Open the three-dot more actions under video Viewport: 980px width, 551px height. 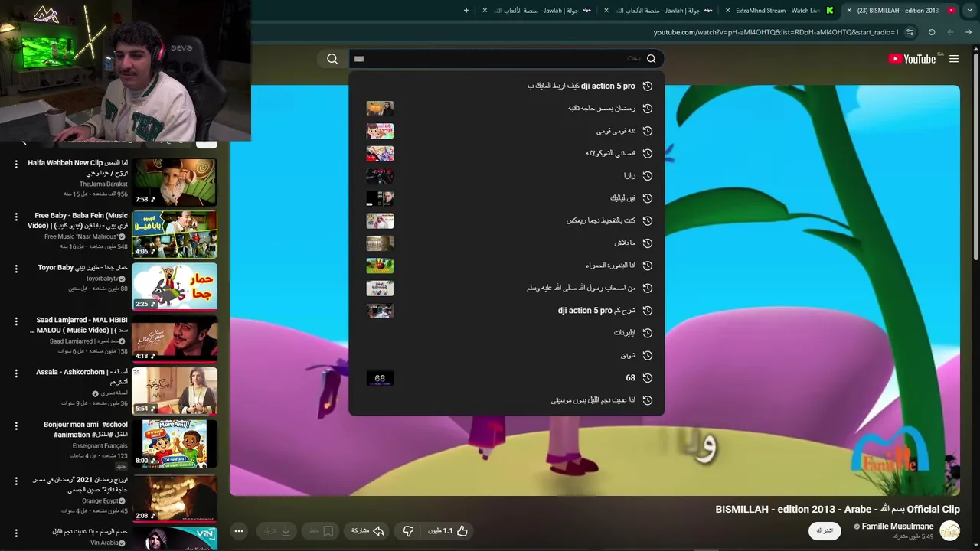239,530
